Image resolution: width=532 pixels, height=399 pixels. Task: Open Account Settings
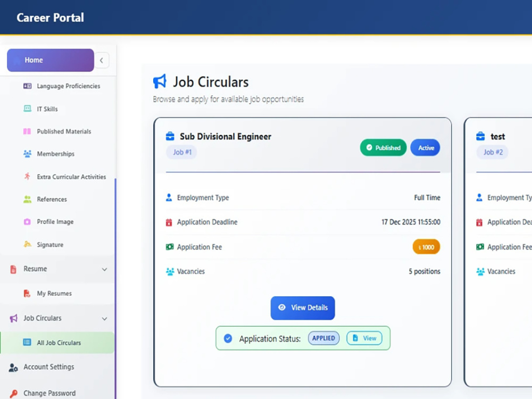click(48, 367)
